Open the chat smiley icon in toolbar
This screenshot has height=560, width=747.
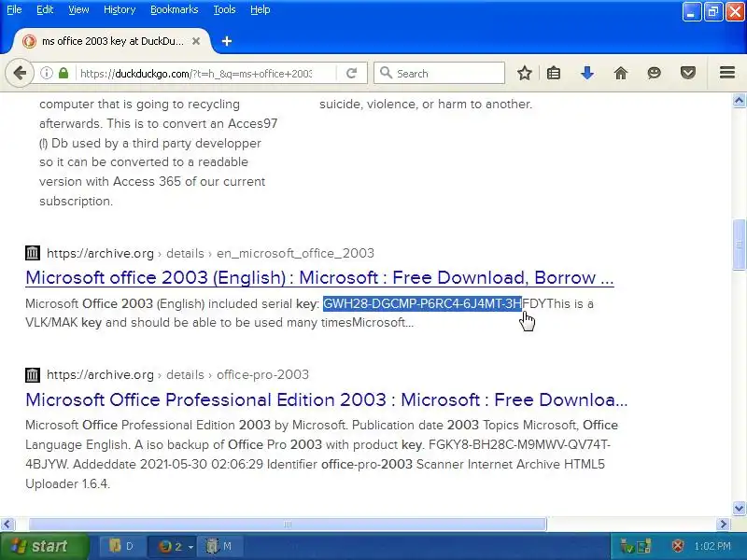coord(655,73)
